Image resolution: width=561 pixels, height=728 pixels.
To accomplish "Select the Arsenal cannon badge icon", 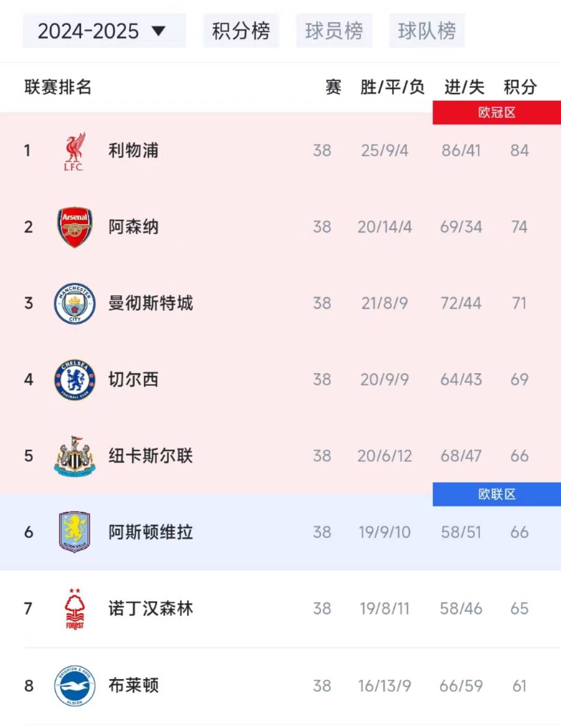I will pos(74,226).
